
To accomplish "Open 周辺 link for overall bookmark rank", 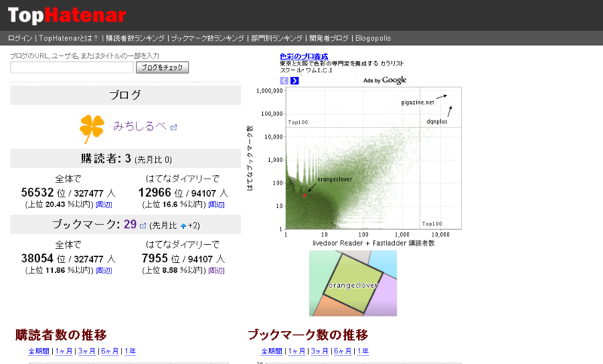I will [103, 271].
